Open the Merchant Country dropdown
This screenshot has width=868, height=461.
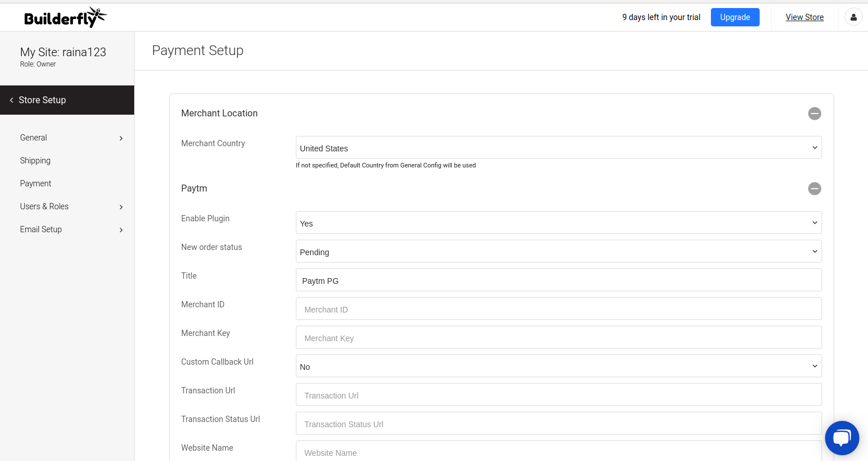[558, 148]
